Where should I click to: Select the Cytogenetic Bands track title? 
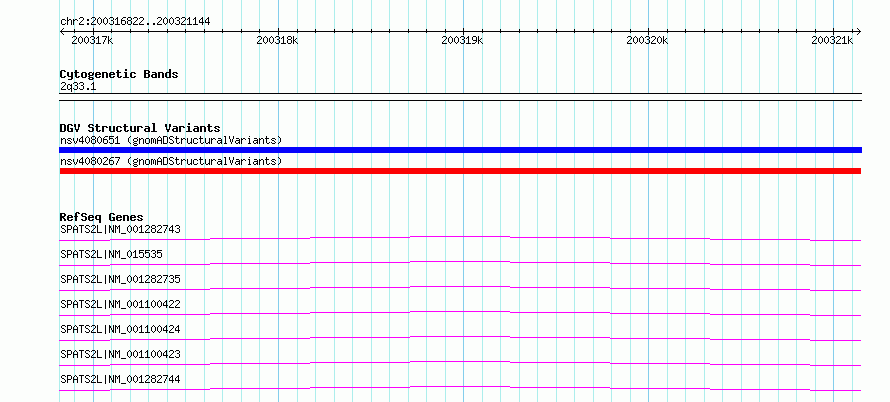pos(119,74)
